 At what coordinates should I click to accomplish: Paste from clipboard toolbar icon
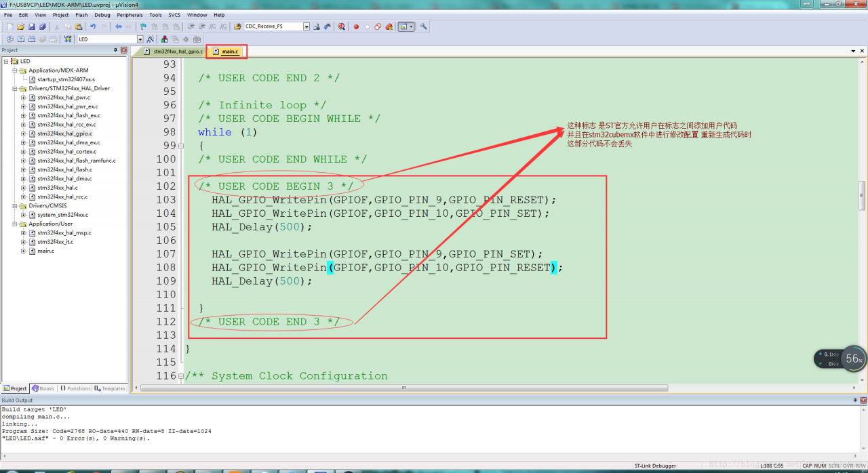[79, 26]
